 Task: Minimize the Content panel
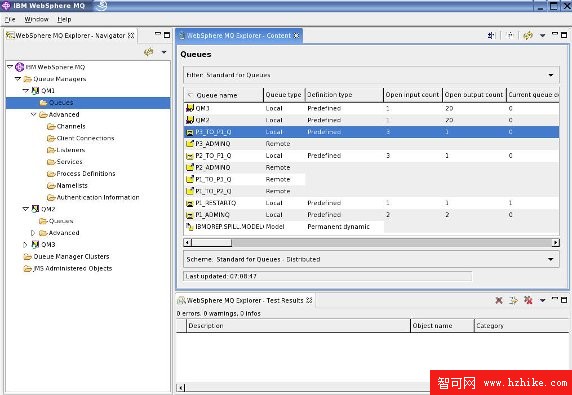click(555, 34)
